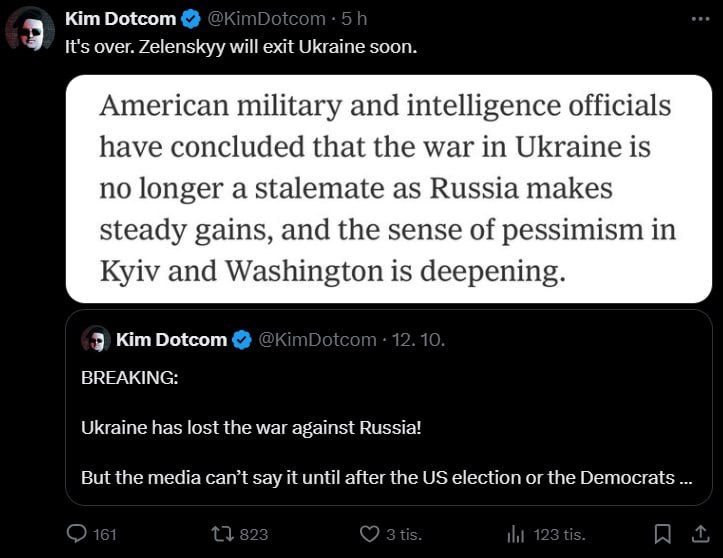The width and height of the screenshot is (723, 558).
Task: Click the verified badge in quoted tweet
Action: (243, 340)
